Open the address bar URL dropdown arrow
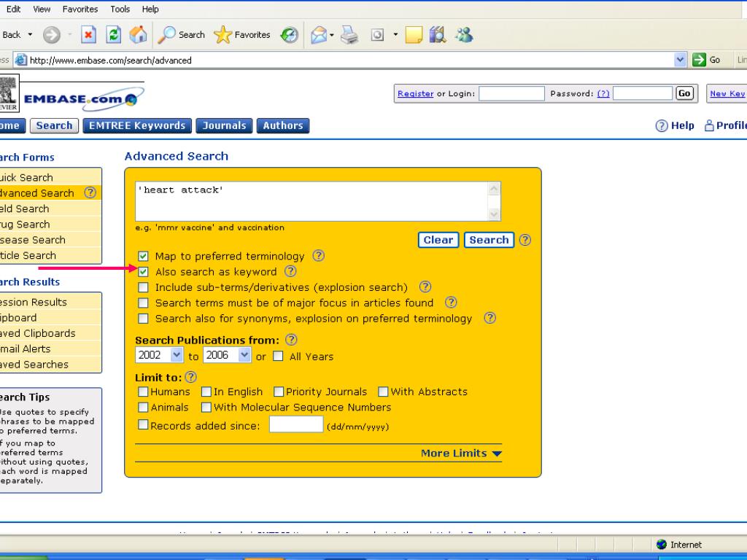Viewport: 747px width, 560px height. click(x=681, y=60)
